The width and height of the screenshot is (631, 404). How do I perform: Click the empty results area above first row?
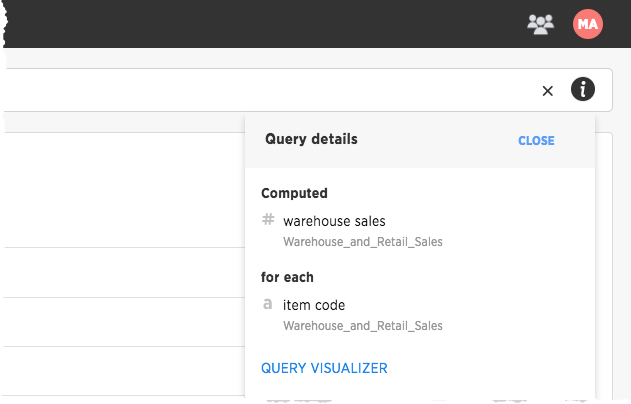pyautogui.click(x=125, y=190)
